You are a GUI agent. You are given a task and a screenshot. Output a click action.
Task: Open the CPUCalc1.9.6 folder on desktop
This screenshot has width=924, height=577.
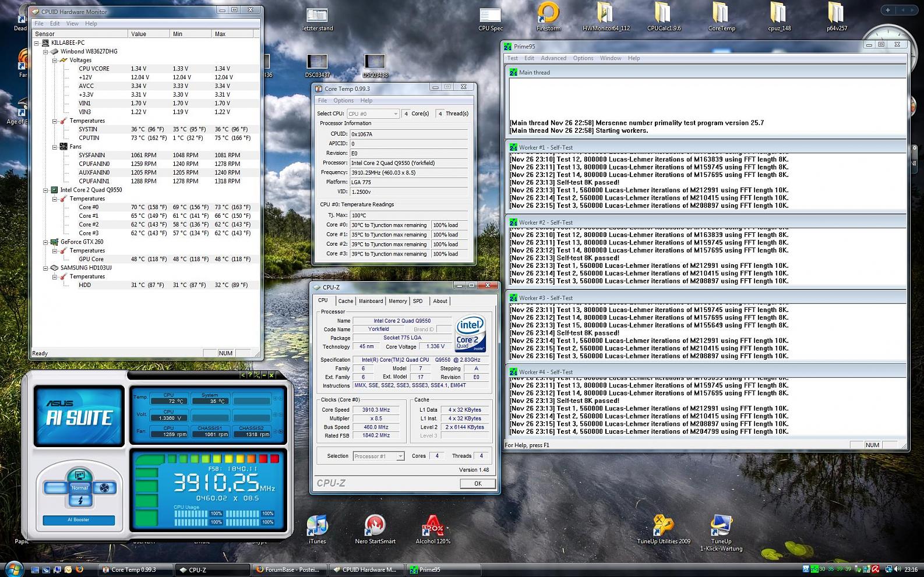(x=664, y=17)
